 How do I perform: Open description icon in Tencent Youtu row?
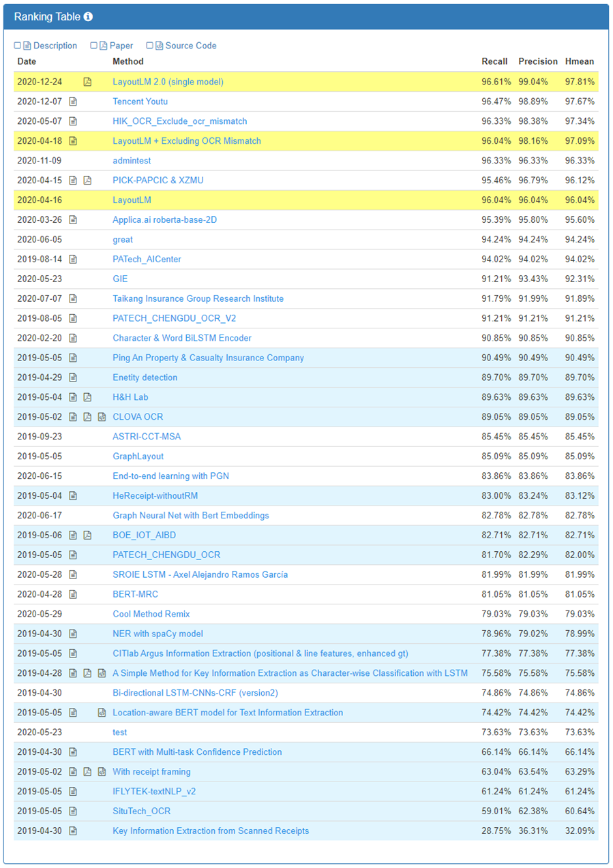point(73,102)
